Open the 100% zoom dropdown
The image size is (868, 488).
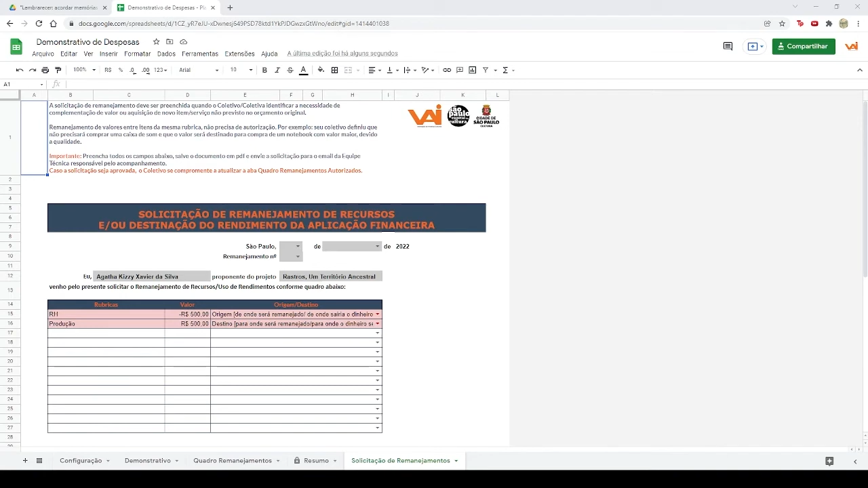84,70
